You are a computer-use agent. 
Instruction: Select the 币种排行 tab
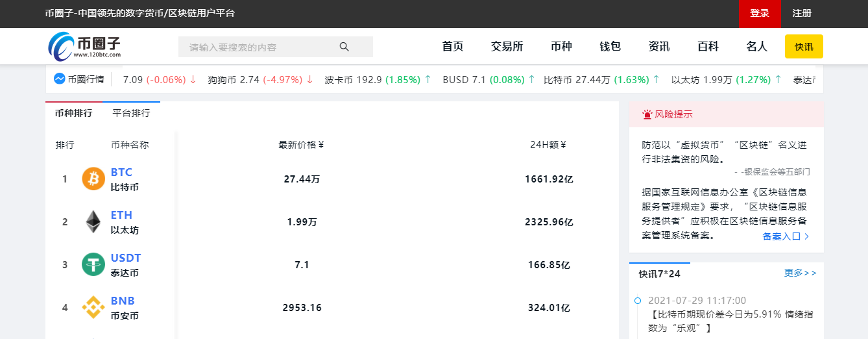pos(73,113)
